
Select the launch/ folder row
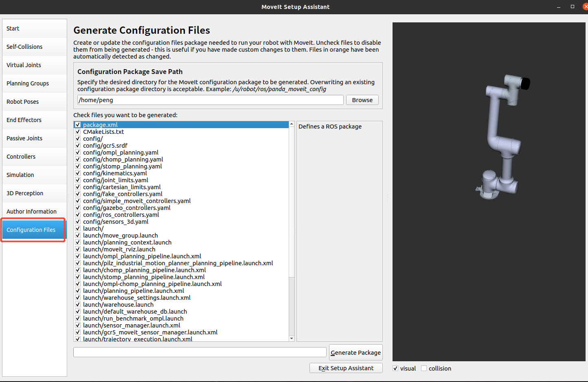pyautogui.click(x=181, y=229)
